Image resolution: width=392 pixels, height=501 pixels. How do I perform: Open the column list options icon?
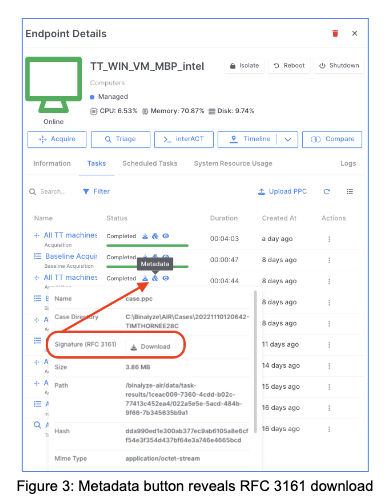tap(350, 192)
